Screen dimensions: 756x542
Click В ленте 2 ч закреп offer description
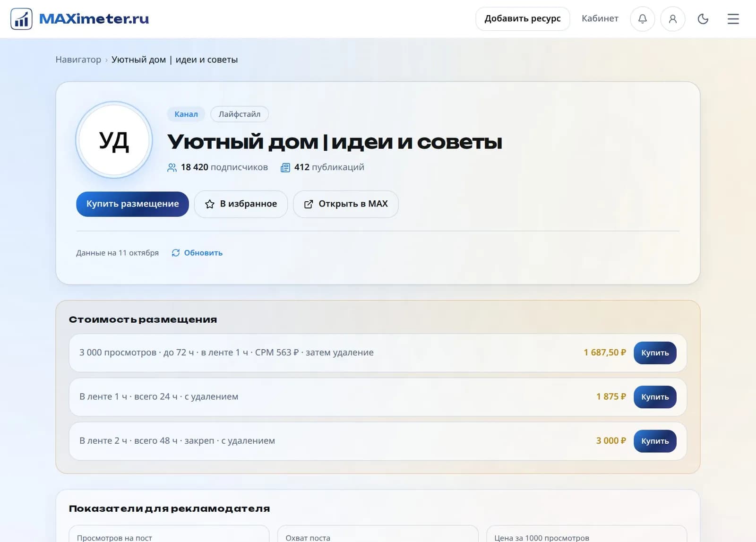pos(177,440)
